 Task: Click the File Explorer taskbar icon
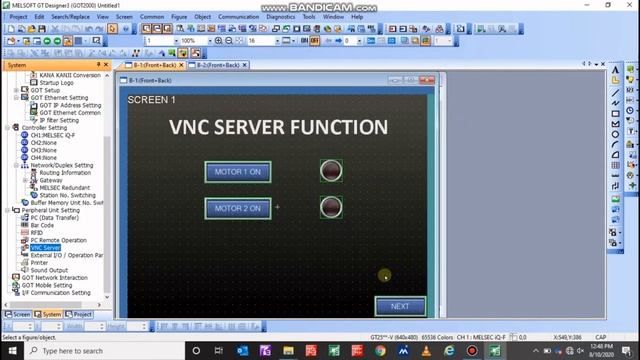(289, 351)
